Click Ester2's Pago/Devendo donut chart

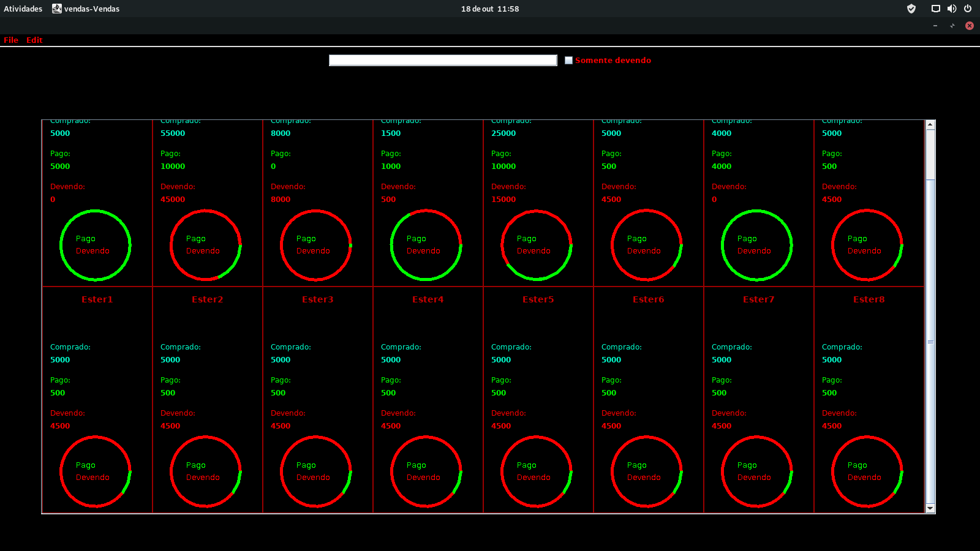point(206,471)
